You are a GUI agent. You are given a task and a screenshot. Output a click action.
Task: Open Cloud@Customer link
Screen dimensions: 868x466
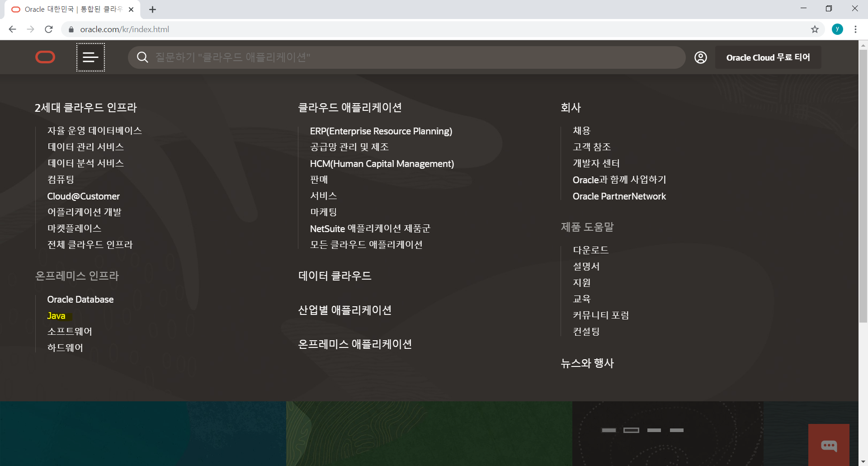pyautogui.click(x=84, y=196)
